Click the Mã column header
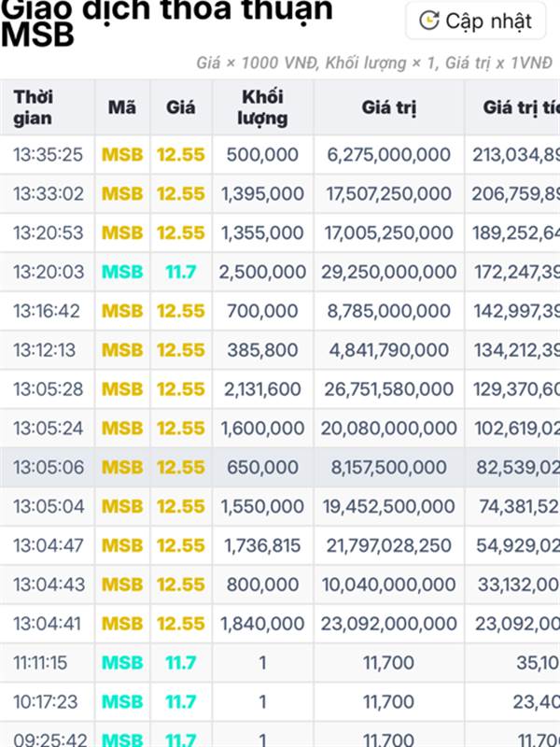Image resolution: width=560 pixels, height=747 pixels. [x=121, y=107]
